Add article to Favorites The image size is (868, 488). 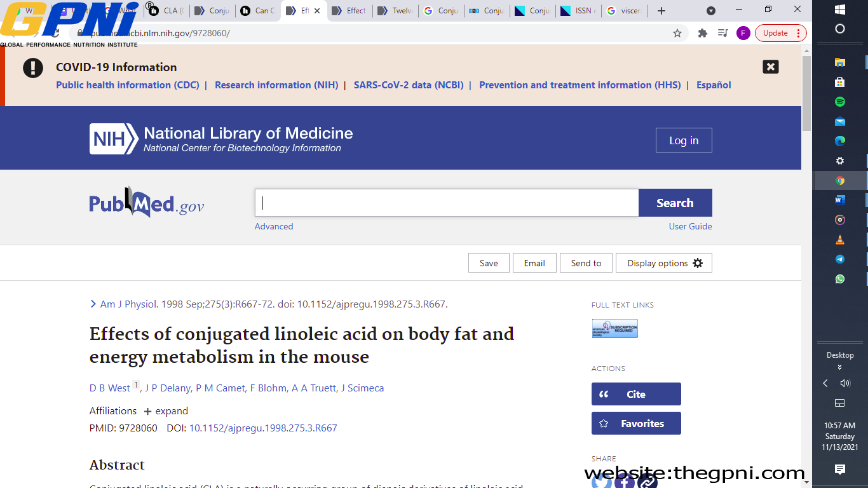click(x=636, y=423)
